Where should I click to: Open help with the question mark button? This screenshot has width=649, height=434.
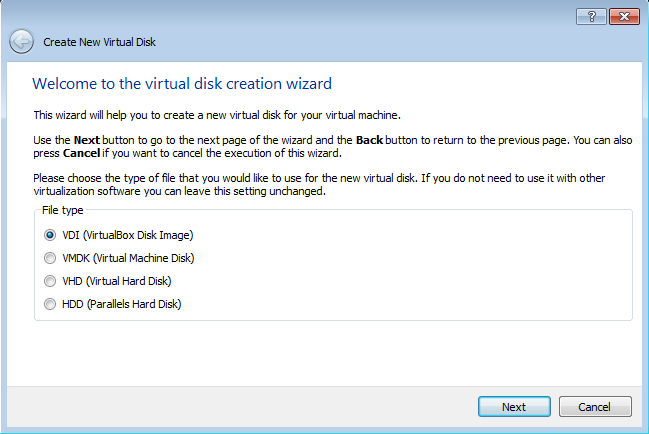[x=591, y=17]
